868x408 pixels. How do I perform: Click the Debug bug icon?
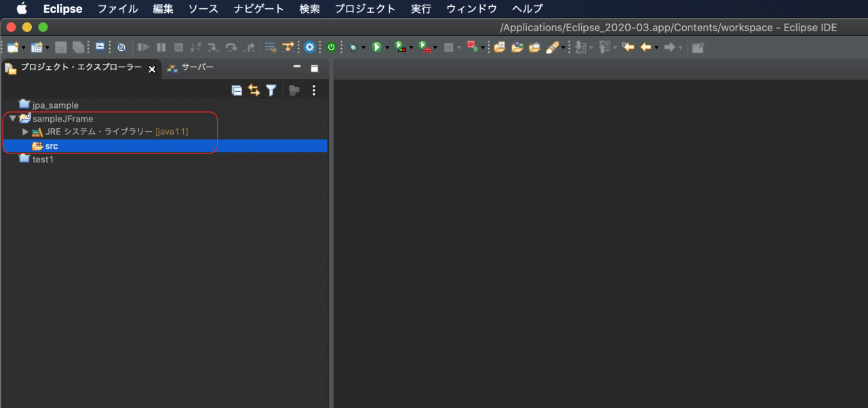pos(353,47)
